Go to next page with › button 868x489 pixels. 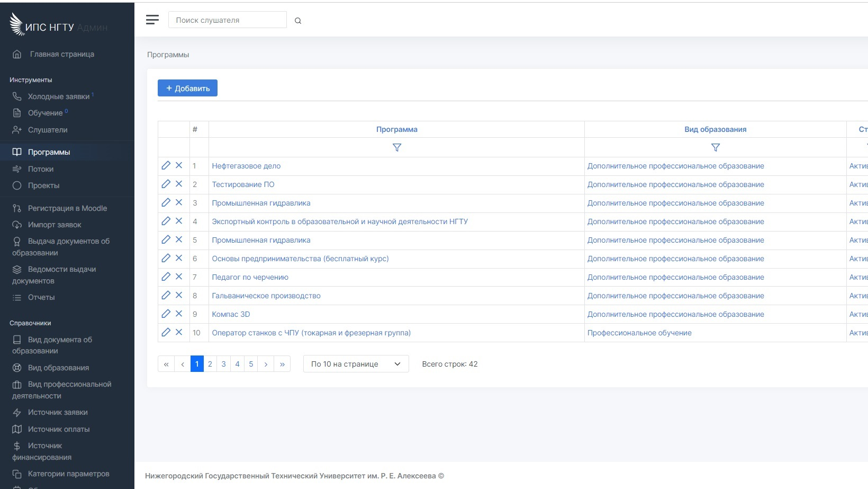[x=266, y=364]
